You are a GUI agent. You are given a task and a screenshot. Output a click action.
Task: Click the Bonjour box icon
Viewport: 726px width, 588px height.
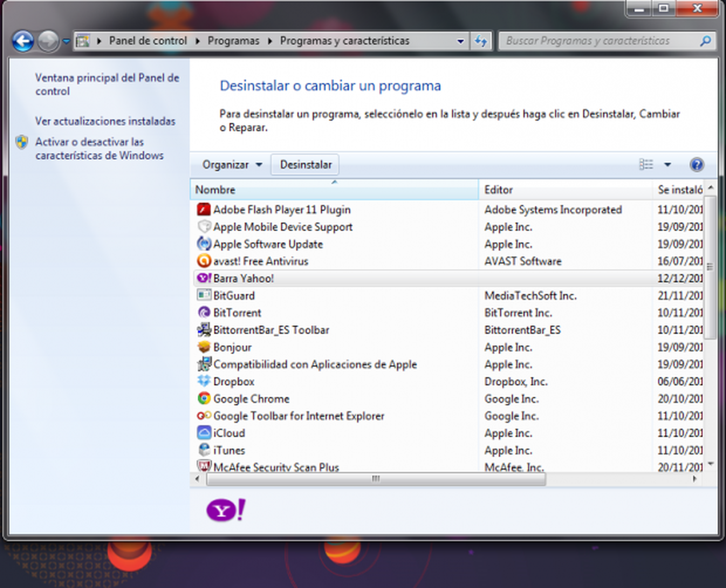(x=204, y=347)
